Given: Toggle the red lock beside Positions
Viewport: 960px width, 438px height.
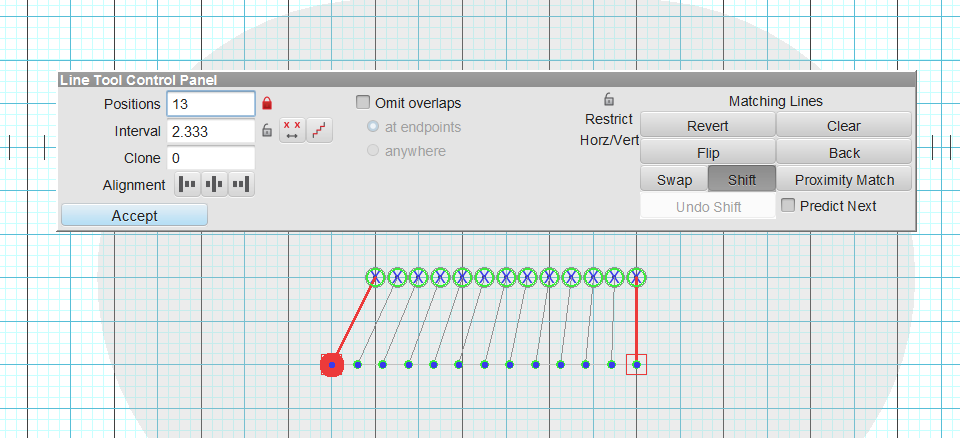Looking at the screenshot, I should tap(266, 104).
